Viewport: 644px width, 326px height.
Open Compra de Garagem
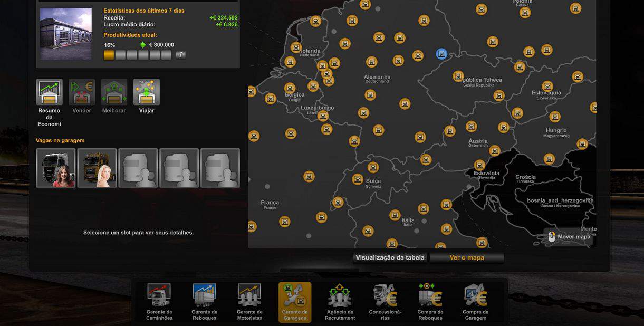point(475,302)
